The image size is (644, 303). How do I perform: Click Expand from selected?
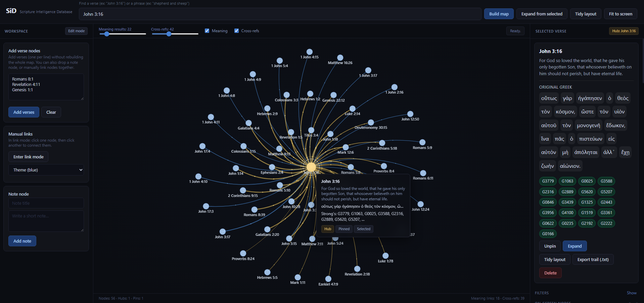(x=542, y=14)
